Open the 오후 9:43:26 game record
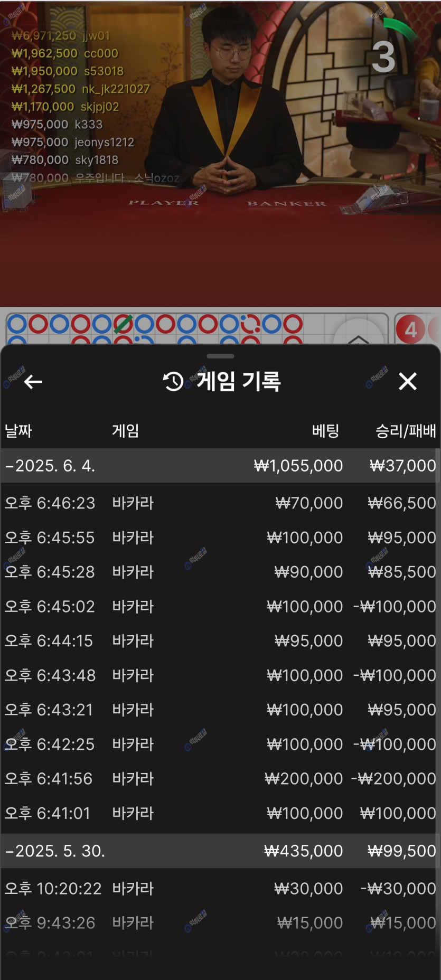The image size is (441, 980). point(220,923)
